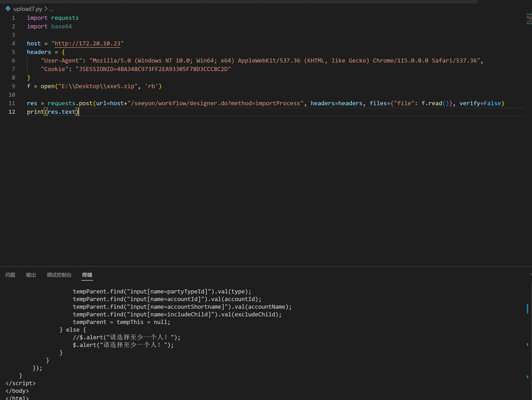Open the 调试控制台 tab
Screen dimensions: 532x400
(59, 275)
